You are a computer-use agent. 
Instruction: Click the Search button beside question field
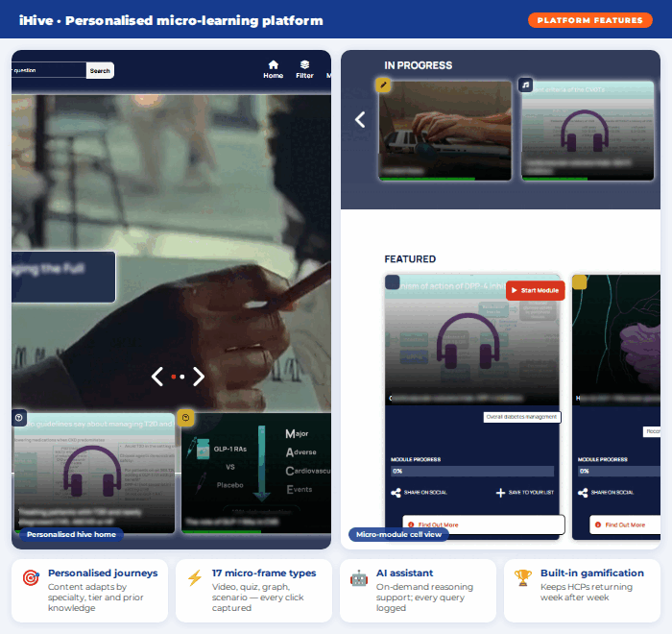coord(100,71)
